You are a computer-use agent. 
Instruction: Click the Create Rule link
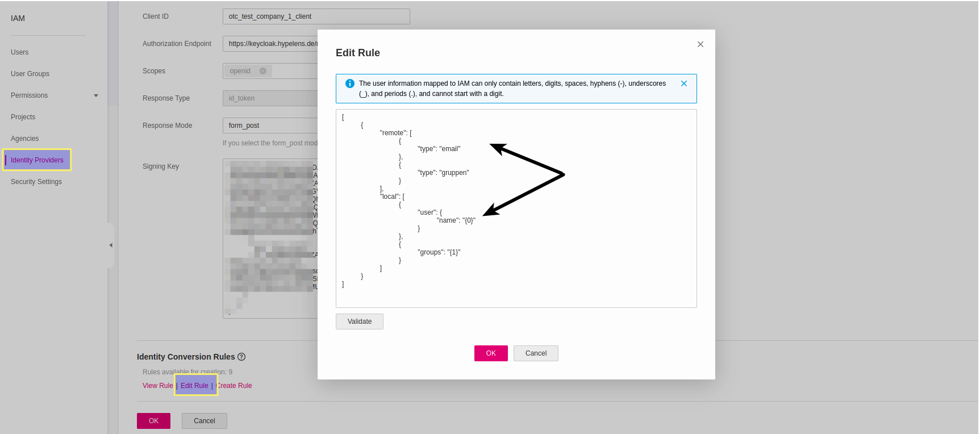click(x=235, y=386)
